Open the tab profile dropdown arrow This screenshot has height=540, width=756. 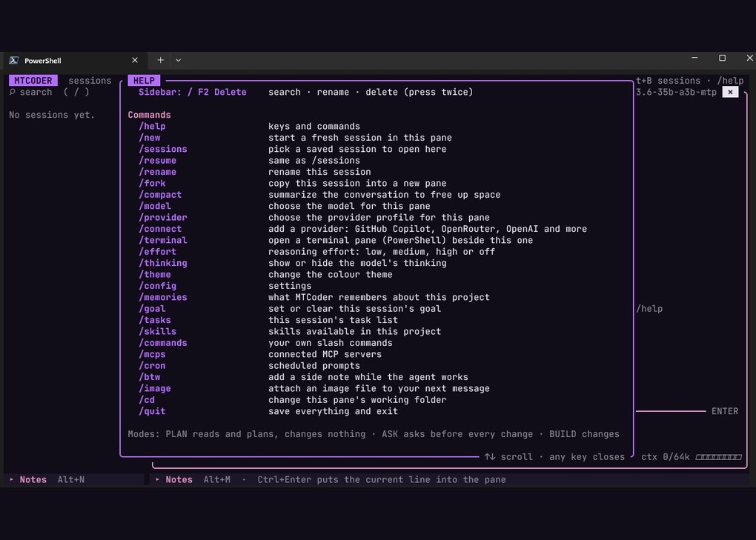(179, 60)
